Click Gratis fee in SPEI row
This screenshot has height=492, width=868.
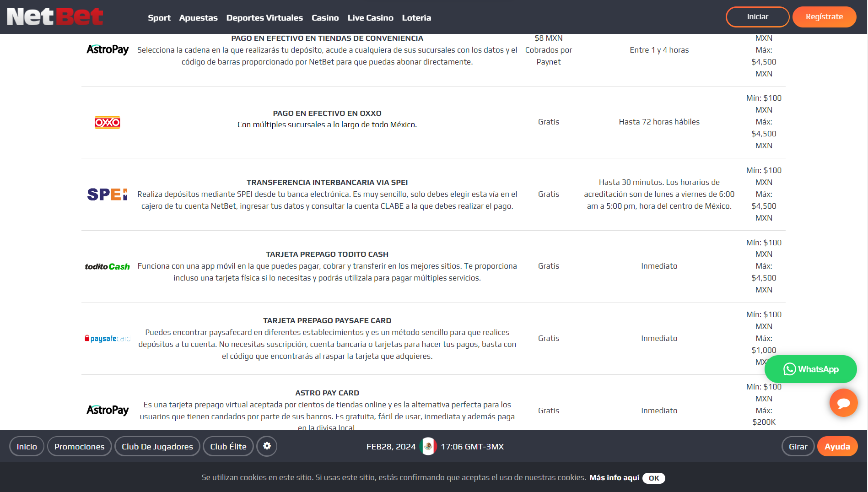click(549, 194)
